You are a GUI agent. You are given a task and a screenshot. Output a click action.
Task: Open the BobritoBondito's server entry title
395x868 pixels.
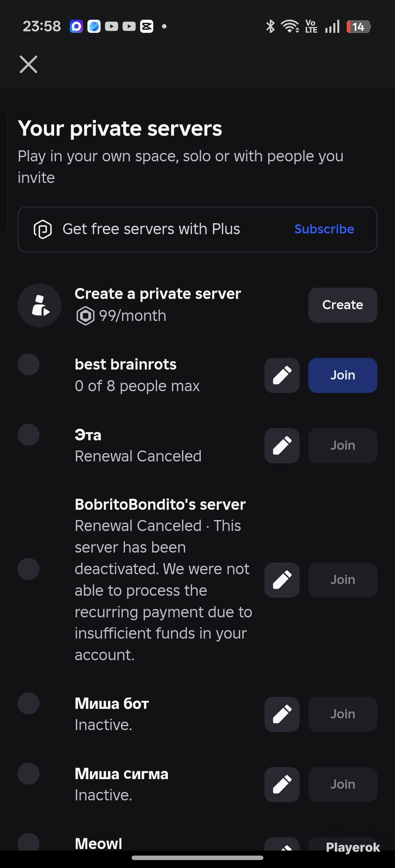160,504
